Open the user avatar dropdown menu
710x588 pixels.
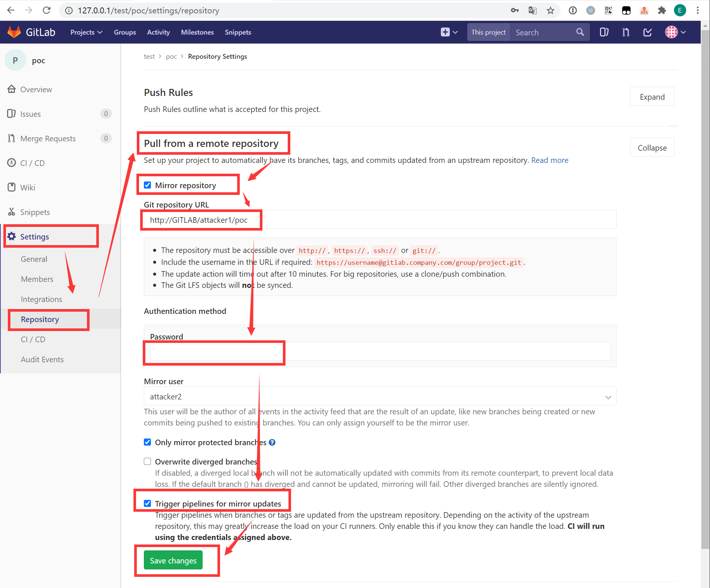(675, 32)
